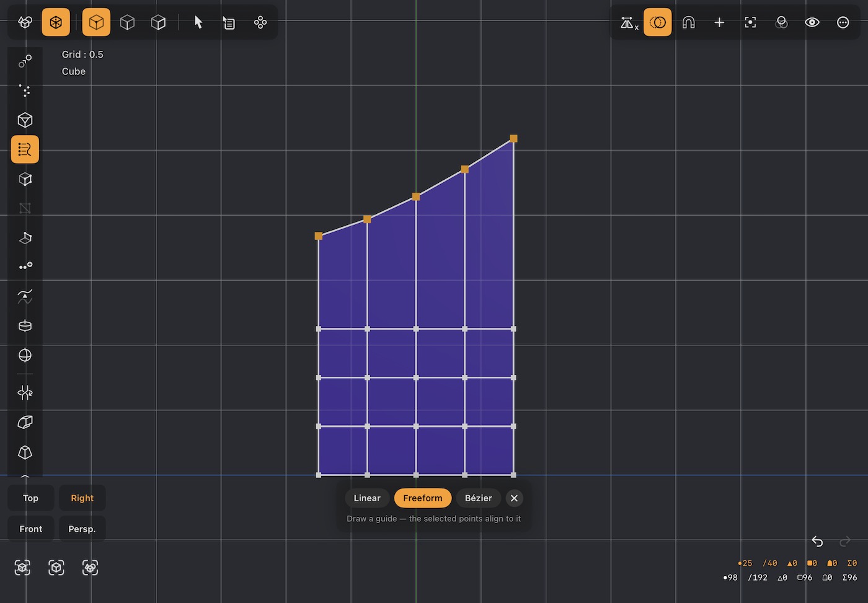The height and width of the screenshot is (603, 868).
Task: Select the add points tool
Action: coord(25,266)
